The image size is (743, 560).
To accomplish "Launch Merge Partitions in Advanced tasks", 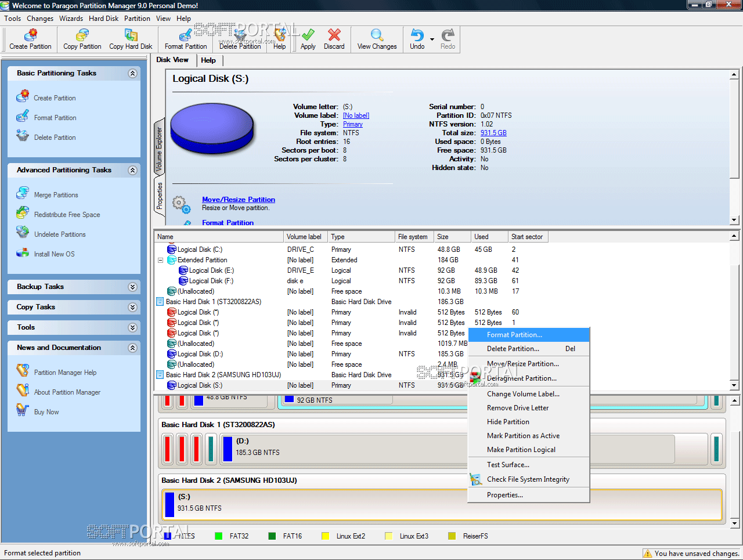I will pyautogui.click(x=56, y=195).
